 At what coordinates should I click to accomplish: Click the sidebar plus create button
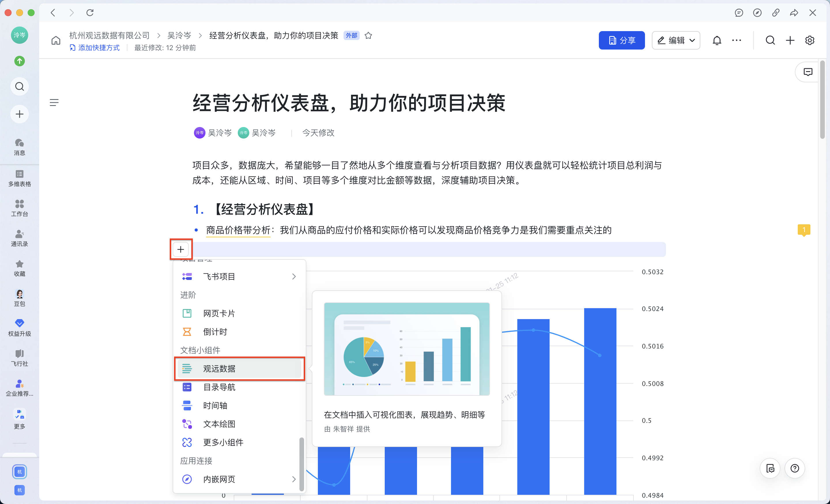[20, 114]
